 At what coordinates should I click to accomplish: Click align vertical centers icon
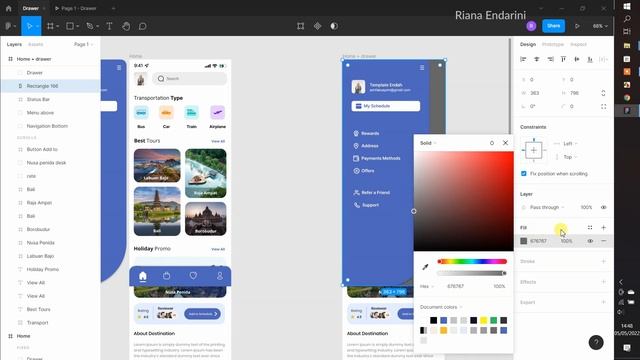[577, 59]
